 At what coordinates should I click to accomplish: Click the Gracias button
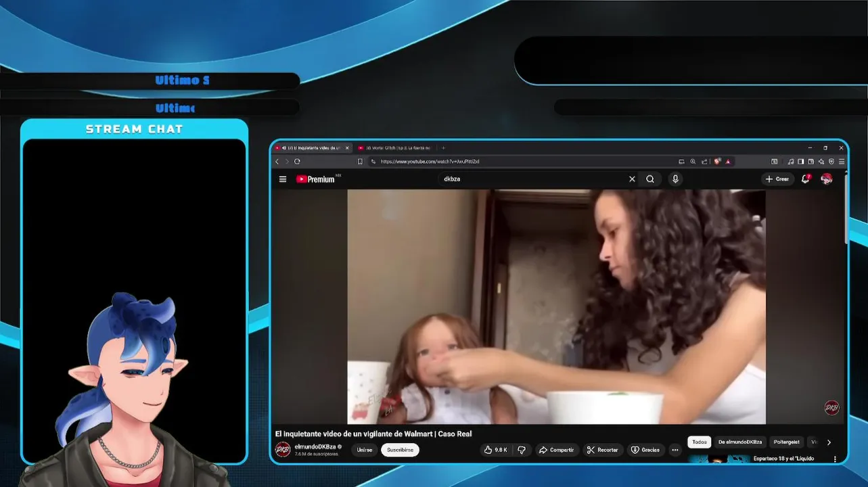(645, 450)
